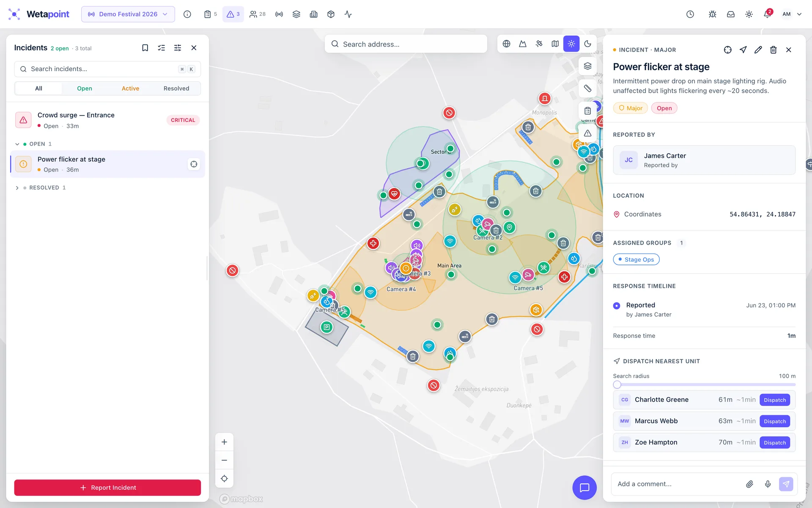812x508 pixels.
Task: Switch to the Active incidents tab
Action: (130, 88)
